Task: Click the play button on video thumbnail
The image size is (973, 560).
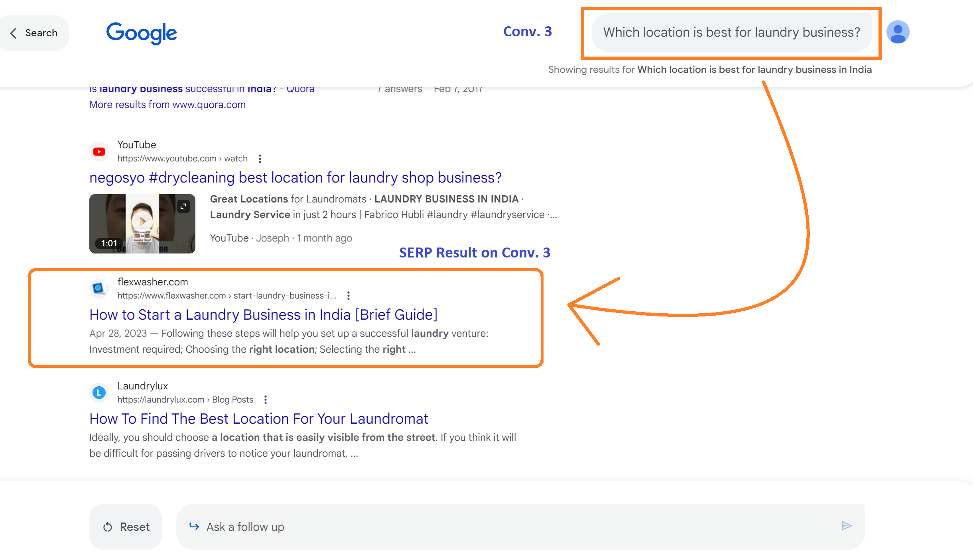Action: (x=142, y=221)
